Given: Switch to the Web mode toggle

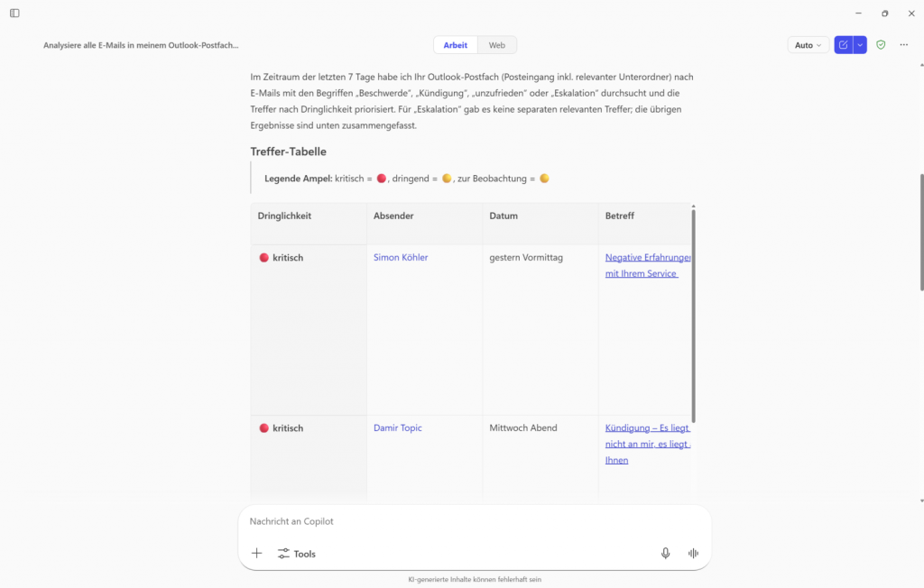Looking at the screenshot, I should [497, 45].
